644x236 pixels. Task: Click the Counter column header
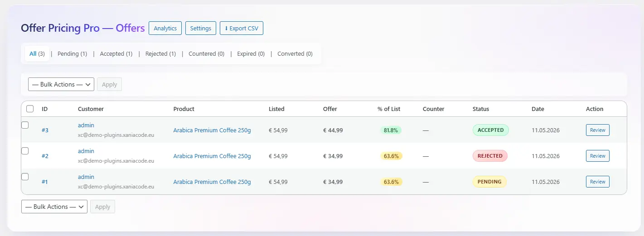434,109
